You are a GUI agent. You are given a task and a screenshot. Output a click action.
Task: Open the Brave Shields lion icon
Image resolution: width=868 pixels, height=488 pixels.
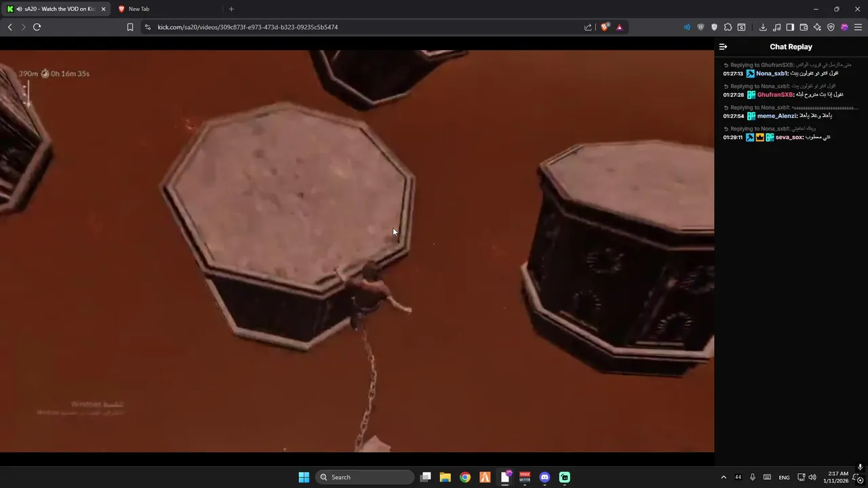(605, 27)
